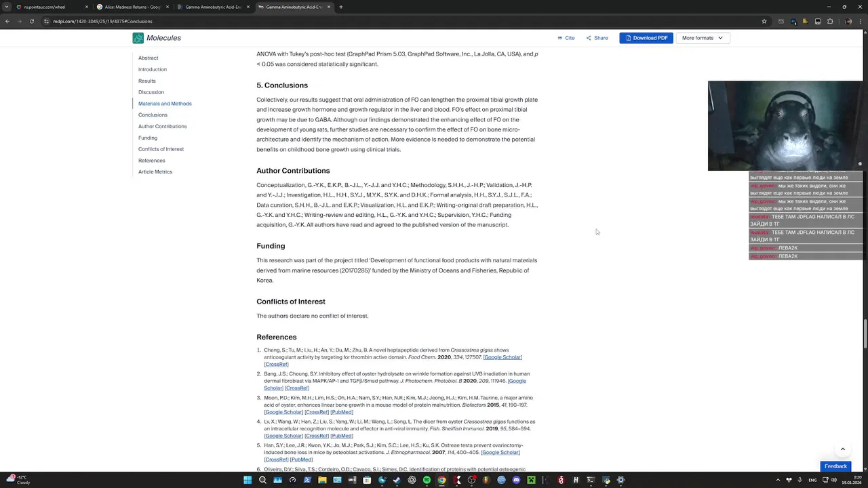The height and width of the screenshot is (488, 868).
Task: Jump to References sidebar entry
Action: (x=152, y=161)
